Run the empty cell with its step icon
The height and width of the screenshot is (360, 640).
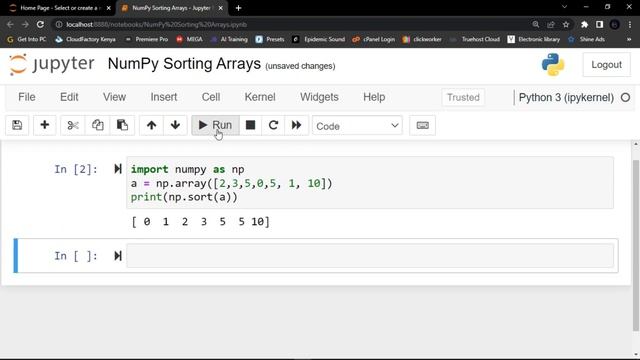[118, 256]
